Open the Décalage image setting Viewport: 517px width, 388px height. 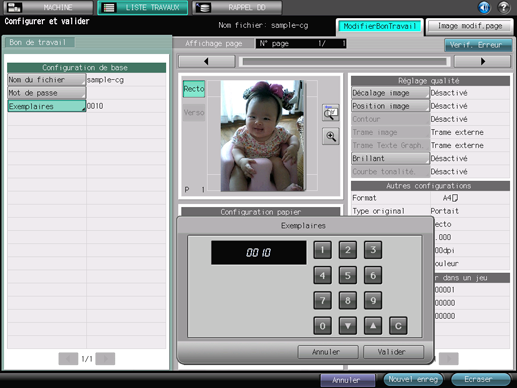click(390, 93)
